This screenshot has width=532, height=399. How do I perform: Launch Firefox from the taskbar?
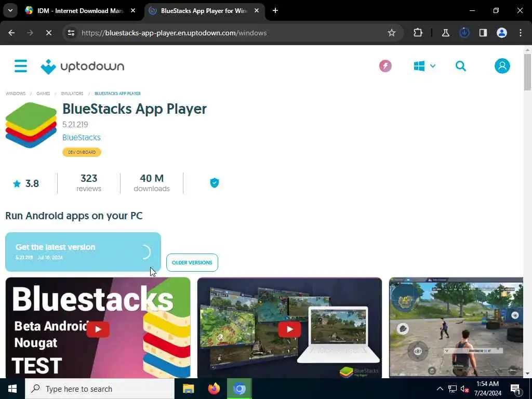click(214, 389)
